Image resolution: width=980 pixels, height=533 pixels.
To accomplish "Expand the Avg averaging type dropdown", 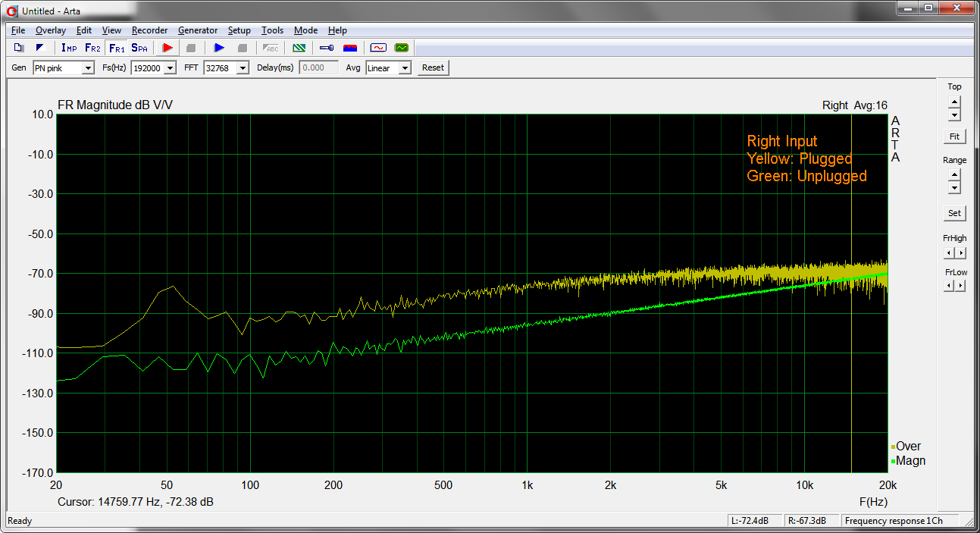I will click(x=405, y=68).
